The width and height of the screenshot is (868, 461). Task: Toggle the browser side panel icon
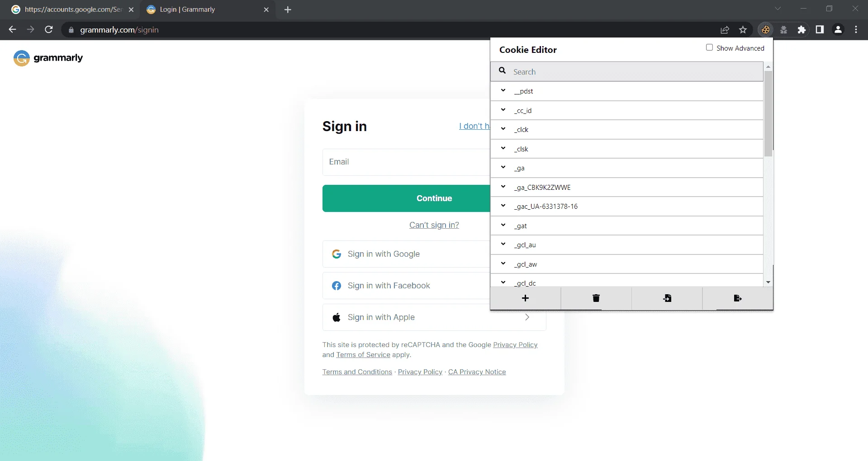pyautogui.click(x=820, y=30)
